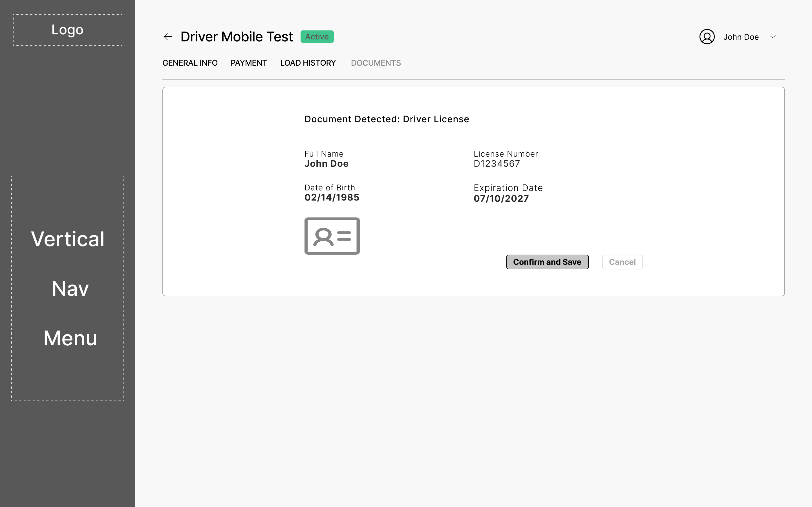Open the Payment tab

coord(249,63)
